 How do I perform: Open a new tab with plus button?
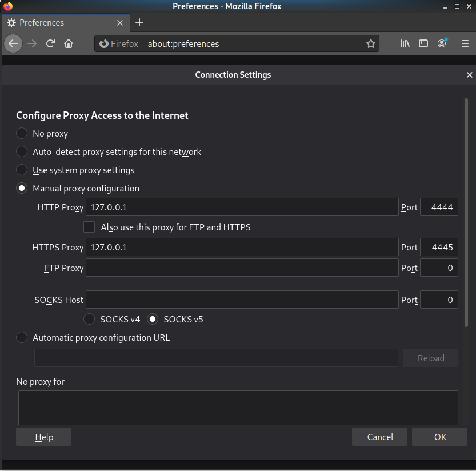tap(139, 22)
